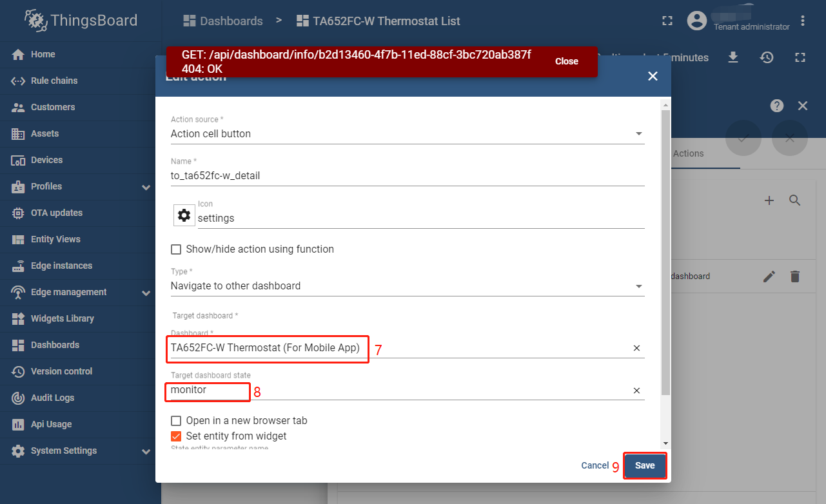Click the OTA updates chip icon
The width and height of the screenshot is (826, 504).
coord(19,213)
